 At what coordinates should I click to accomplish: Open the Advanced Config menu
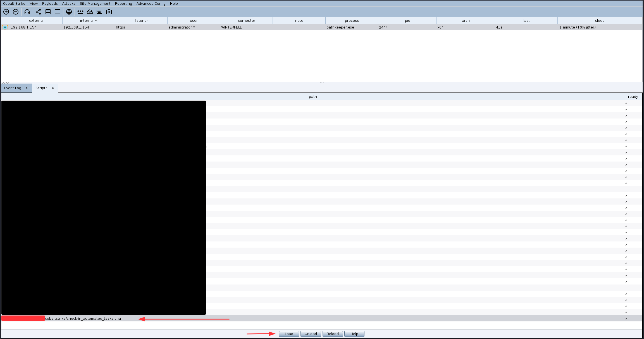pos(151,3)
